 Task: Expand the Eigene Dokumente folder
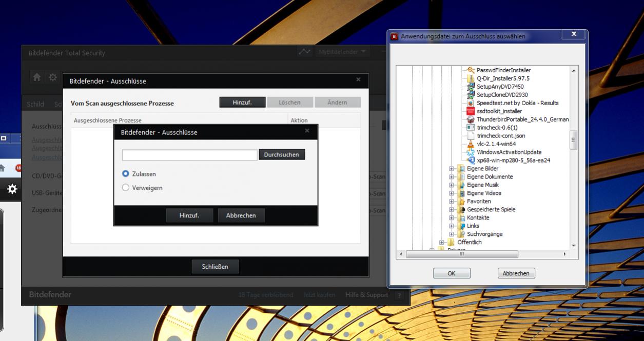point(452,177)
